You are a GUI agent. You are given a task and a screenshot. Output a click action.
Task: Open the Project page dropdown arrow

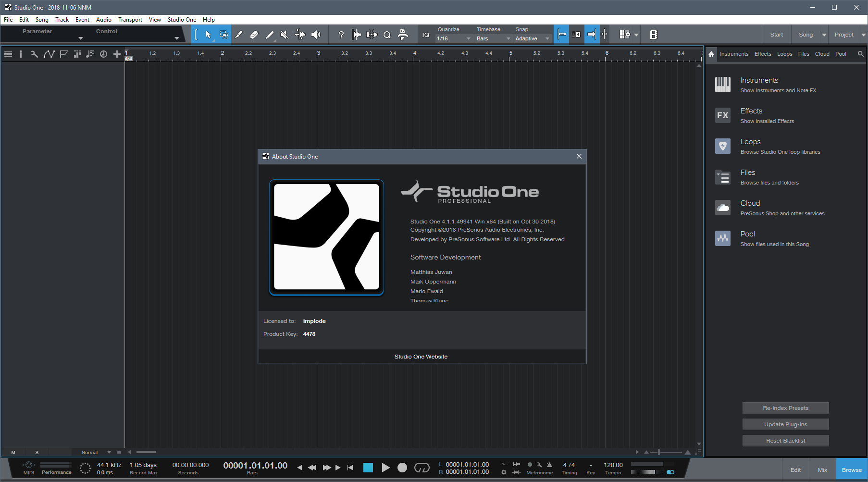pyautogui.click(x=863, y=35)
